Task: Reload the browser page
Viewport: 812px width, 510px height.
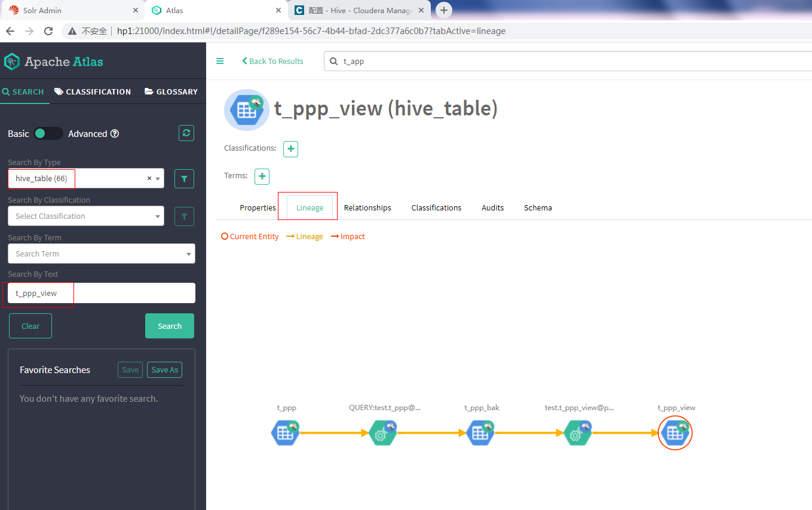Action: [x=48, y=31]
